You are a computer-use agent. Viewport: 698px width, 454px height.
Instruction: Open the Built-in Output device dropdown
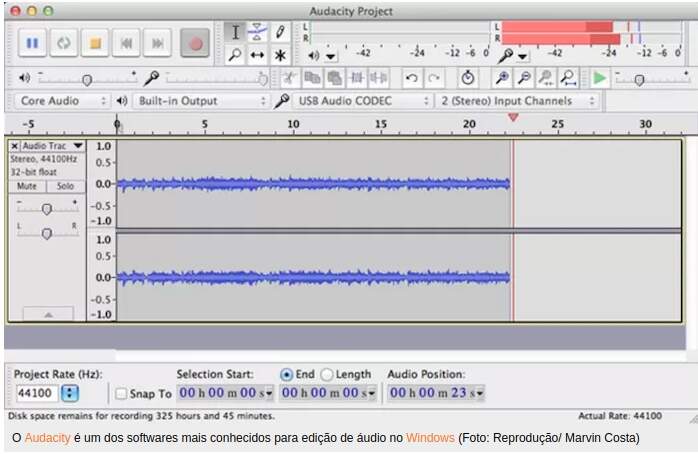point(201,101)
